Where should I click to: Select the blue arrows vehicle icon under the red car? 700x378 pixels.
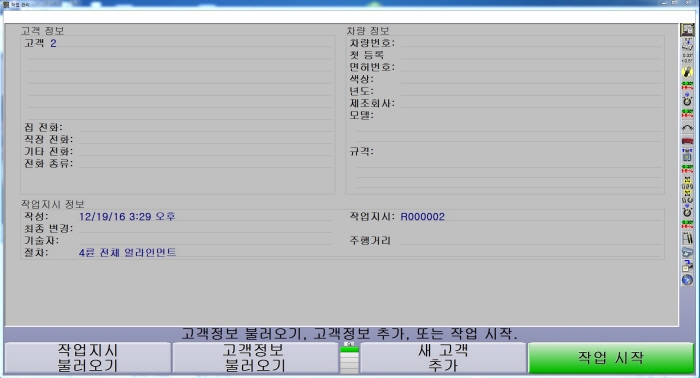tap(687, 155)
